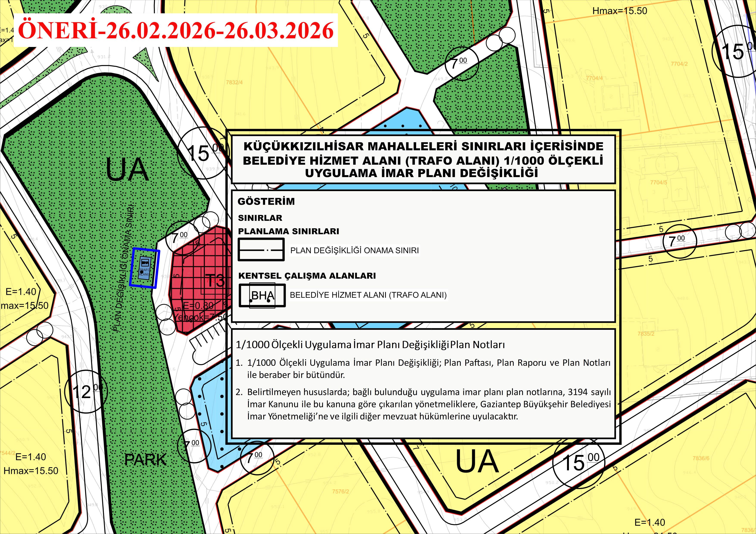Click the 15.00 circle beside the title box

[x=202, y=153]
